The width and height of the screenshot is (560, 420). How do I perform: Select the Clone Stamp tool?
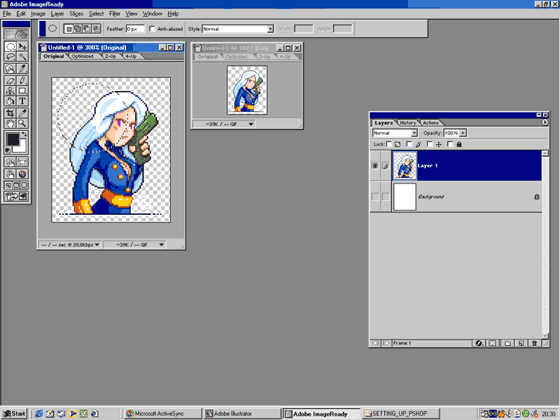click(10, 91)
